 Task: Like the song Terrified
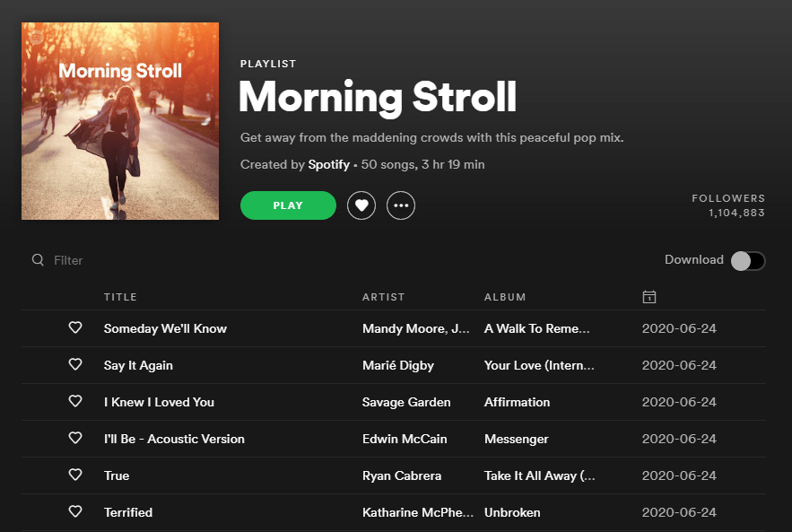pyautogui.click(x=75, y=511)
